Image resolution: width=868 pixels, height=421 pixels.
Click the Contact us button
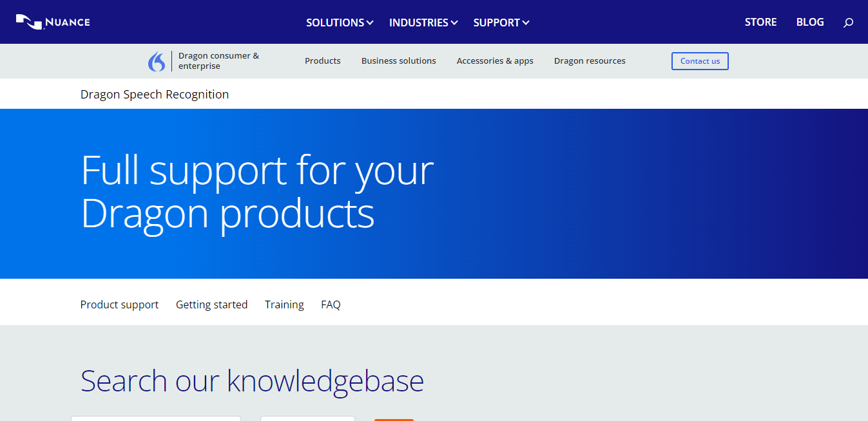point(700,61)
